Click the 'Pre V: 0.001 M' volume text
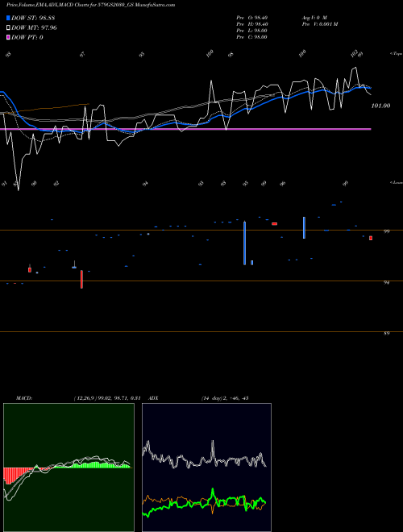This screenshot has height=532, width=403. (x=321, y=24)
